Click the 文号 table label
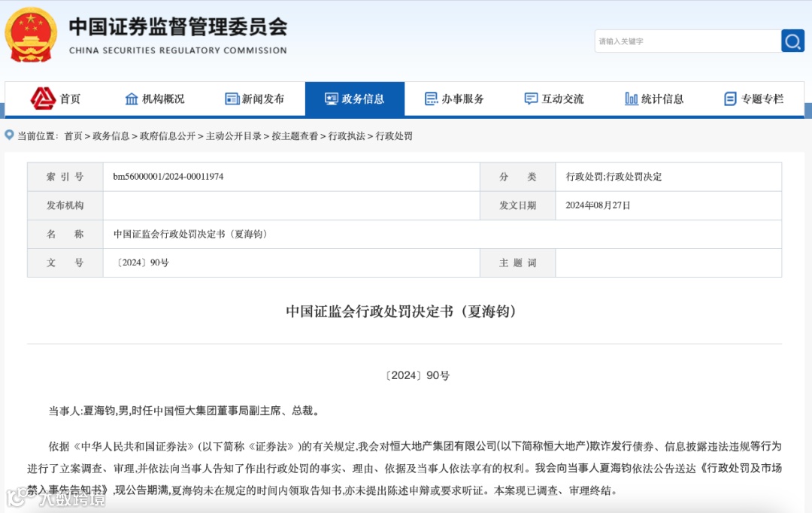The height and width of the screenshot is (513, 812). pyautogui.click(x=65, y=263)
